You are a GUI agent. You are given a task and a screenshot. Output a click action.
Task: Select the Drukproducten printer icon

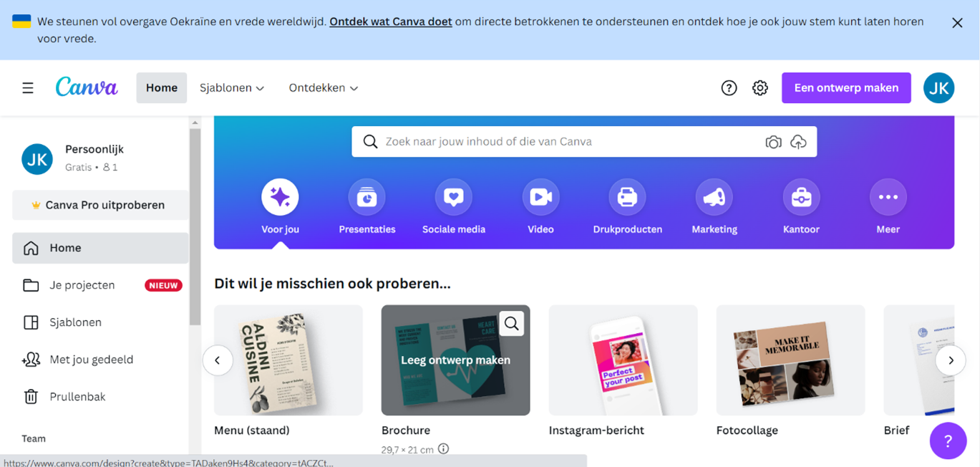627,196
